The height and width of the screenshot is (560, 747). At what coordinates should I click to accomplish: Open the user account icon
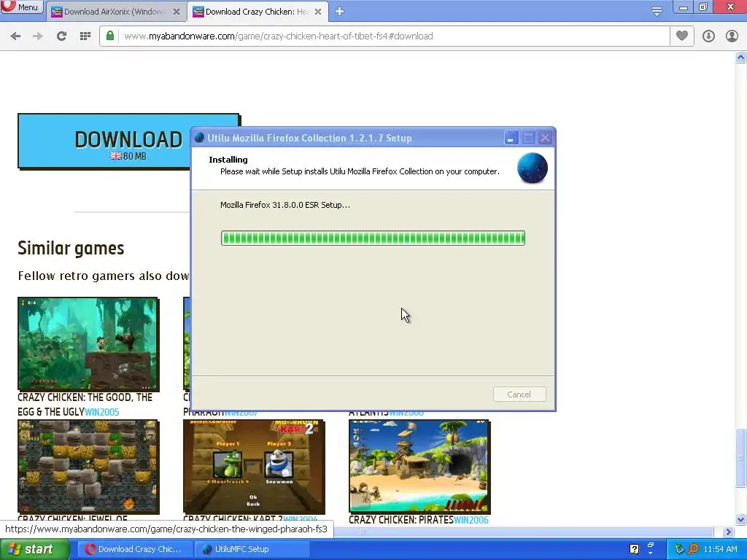pyautogui.click(x=732, y=36)
